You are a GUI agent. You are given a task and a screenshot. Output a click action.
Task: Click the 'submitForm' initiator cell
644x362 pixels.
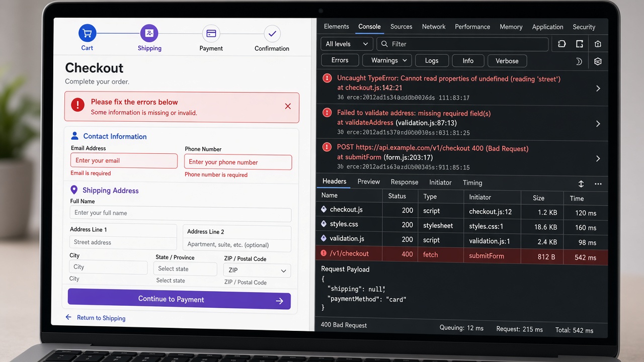(x=486, y=256)
